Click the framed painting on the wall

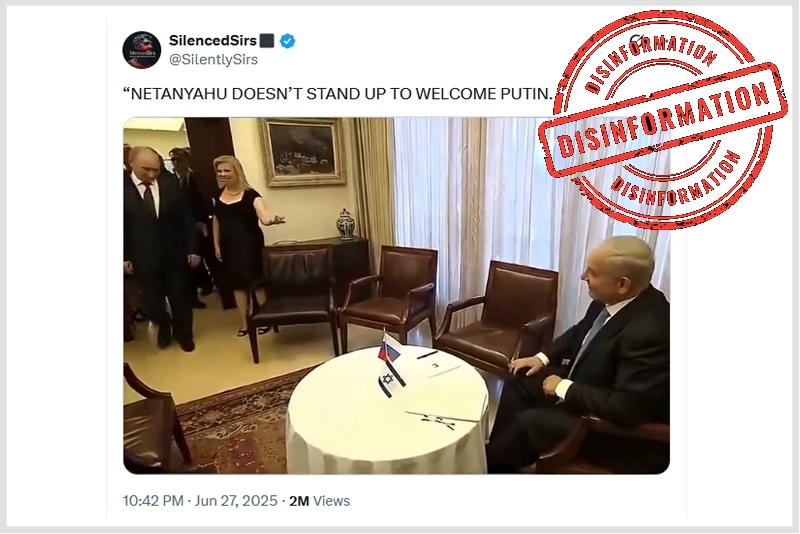[x=303, y=151]
